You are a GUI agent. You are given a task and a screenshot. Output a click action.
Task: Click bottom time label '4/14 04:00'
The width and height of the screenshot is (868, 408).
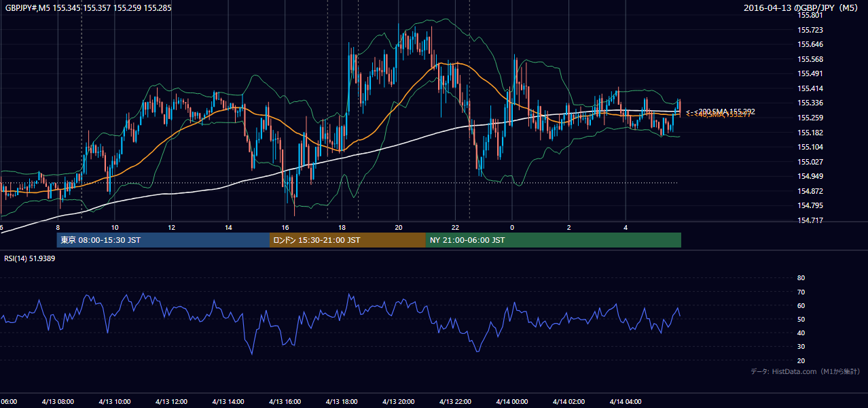[x=626, y=402]
